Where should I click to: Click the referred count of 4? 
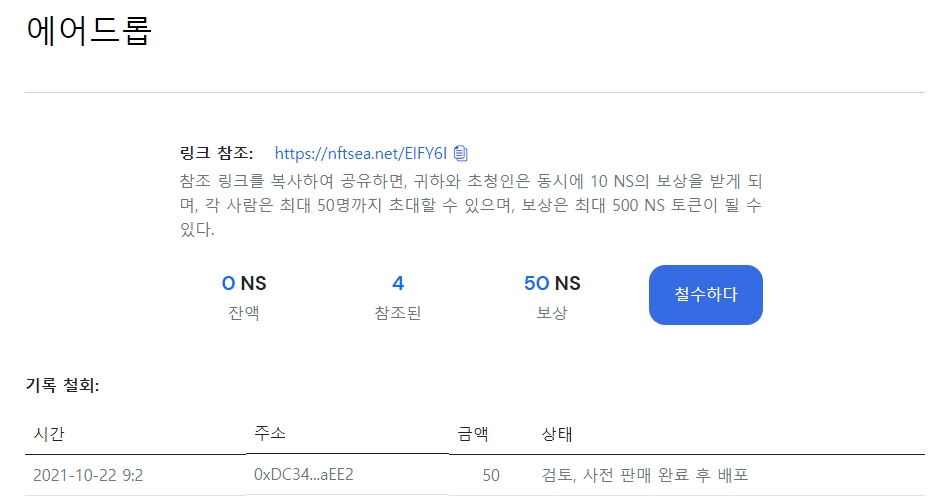(x=398, y=283)
